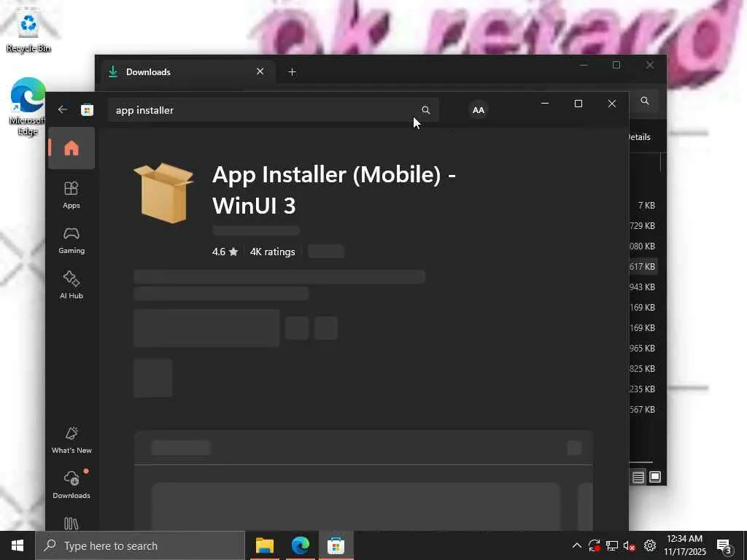Screen dimensions: 747x560
Task: Maximize the File Explorer window
Action: click(x=616, y=65)
